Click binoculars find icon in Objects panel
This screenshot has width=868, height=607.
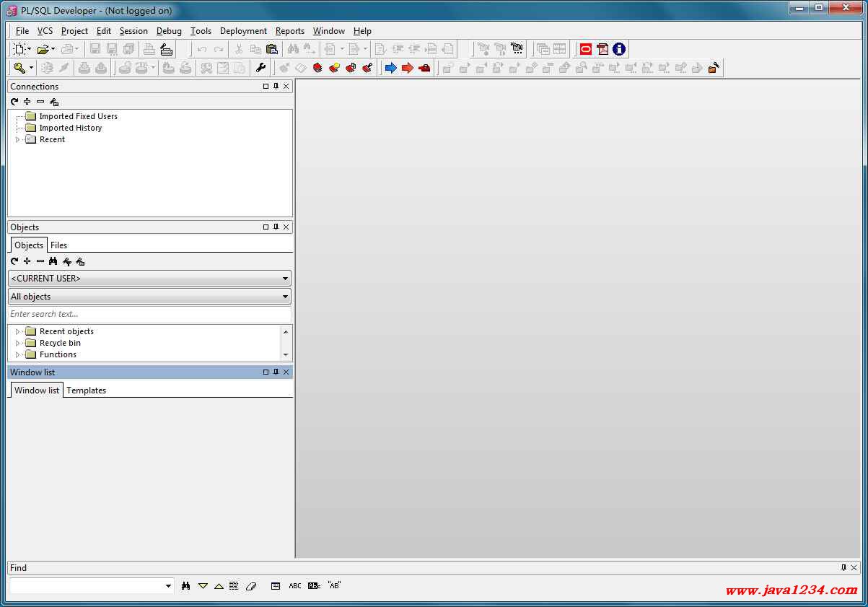(x=53, y=261)
